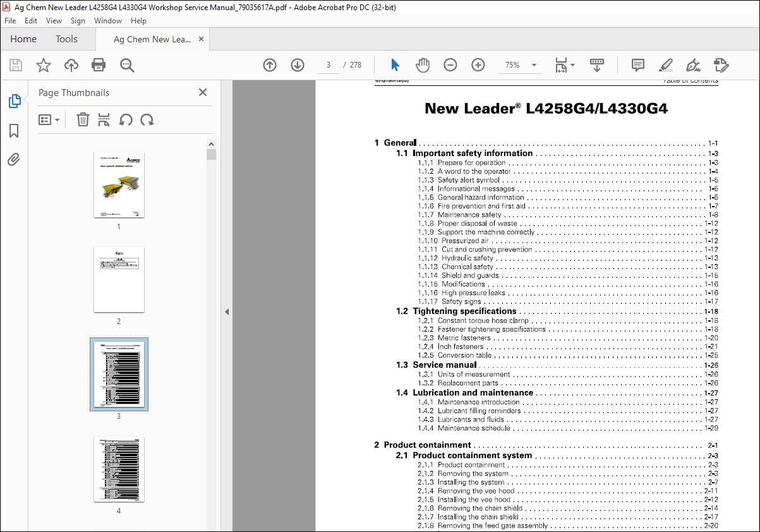Viewport: 760px width, 532px height.
Task: Click the page number input field
Action: pos(329,65)
